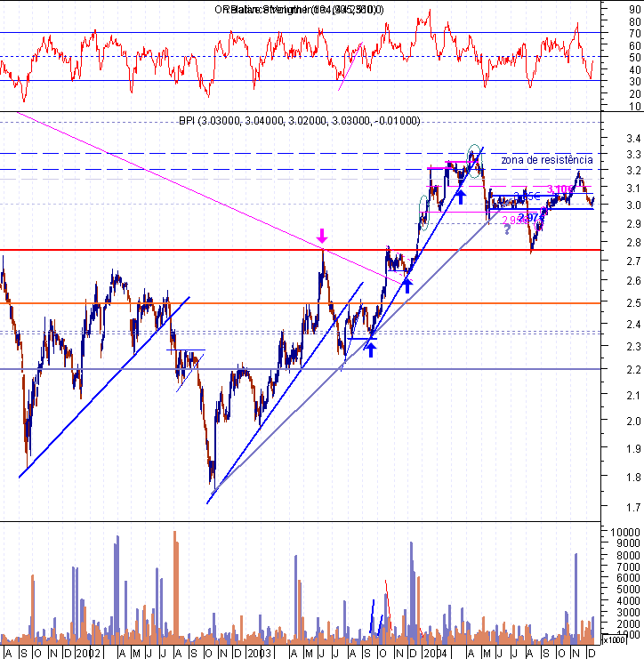Image resolution: width=644 pixels, height=659 pixels.
Task: Click the 'x1000' volume scale label
Action: [x=615, y=639]
